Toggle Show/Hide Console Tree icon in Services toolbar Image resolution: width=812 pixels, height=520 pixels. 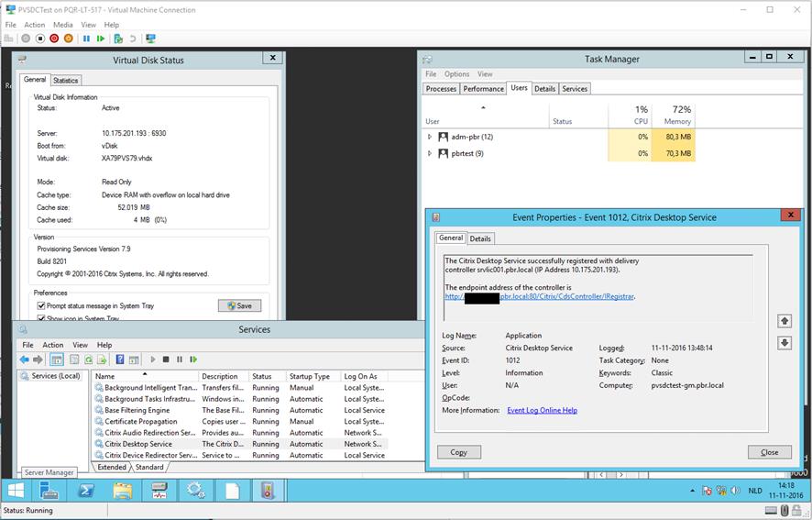pos(57,360)
